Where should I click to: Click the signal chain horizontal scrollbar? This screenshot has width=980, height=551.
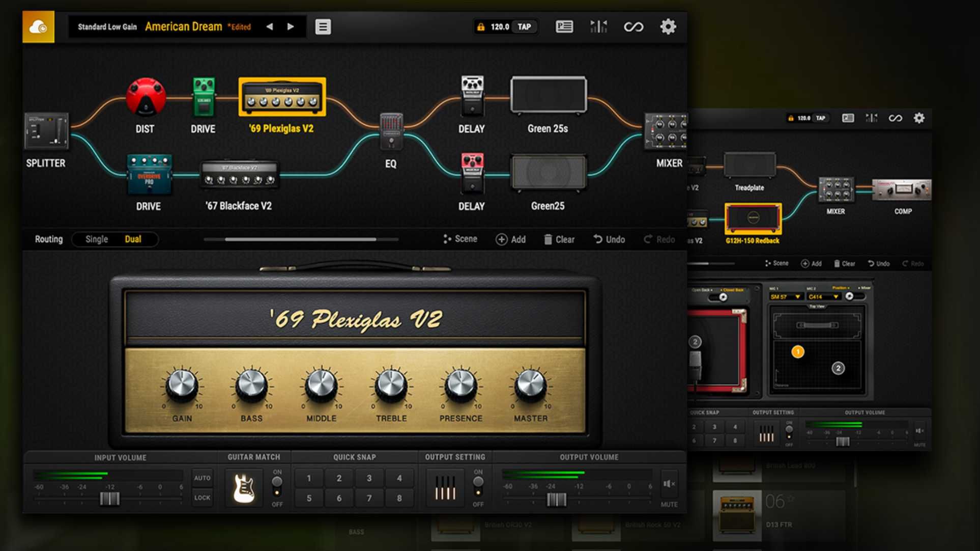click(x=300, y=239)
